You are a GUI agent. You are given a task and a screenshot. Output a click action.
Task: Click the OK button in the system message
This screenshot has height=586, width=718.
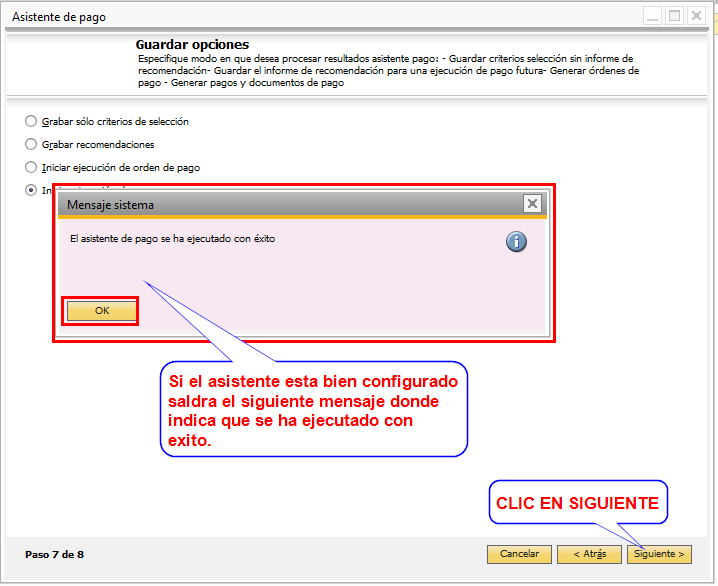101,311
